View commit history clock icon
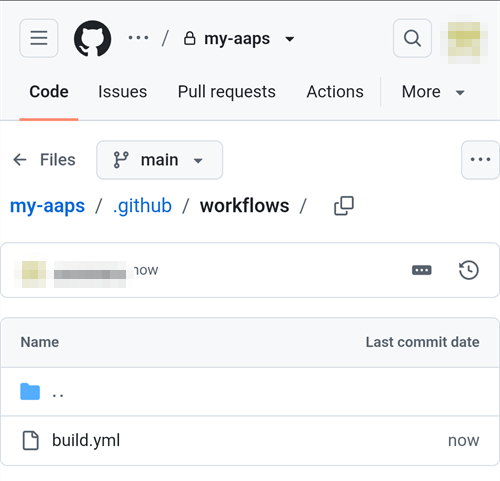Screen dimensions: 500x481 469,270
